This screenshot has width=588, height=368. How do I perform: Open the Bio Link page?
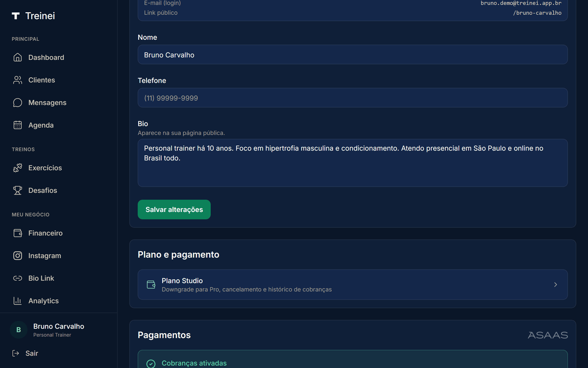pyautogui.click(x=59, y=278)
